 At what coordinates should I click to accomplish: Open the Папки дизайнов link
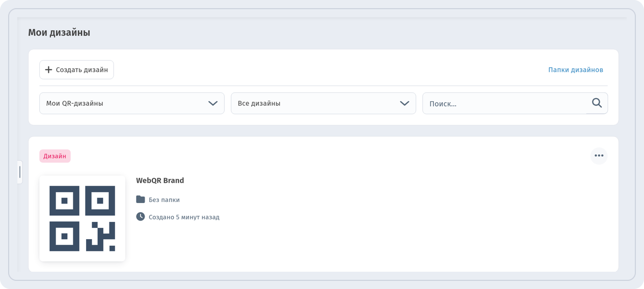[x=575, y=70]
